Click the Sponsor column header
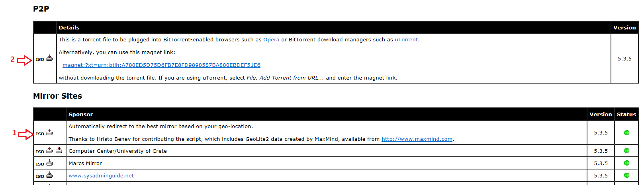644x185 pixels. 80,115
